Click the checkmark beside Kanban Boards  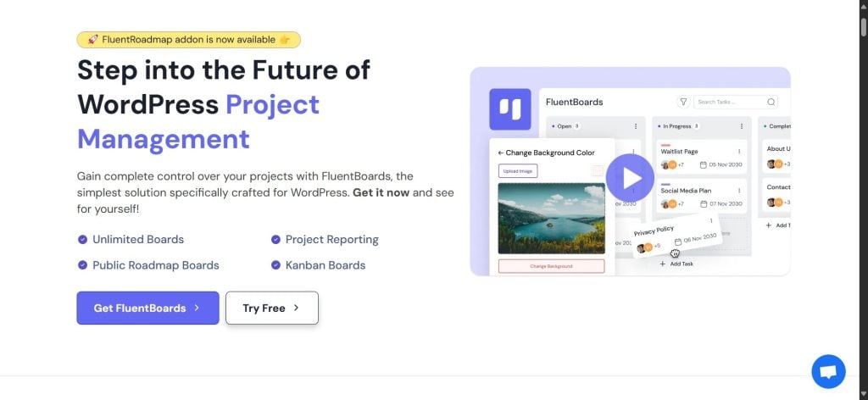point(275,265)
